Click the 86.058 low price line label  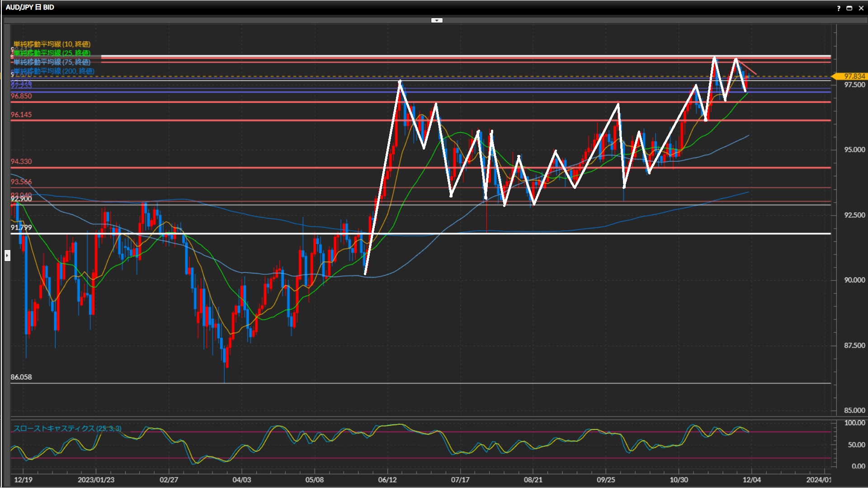click(21, 377)
